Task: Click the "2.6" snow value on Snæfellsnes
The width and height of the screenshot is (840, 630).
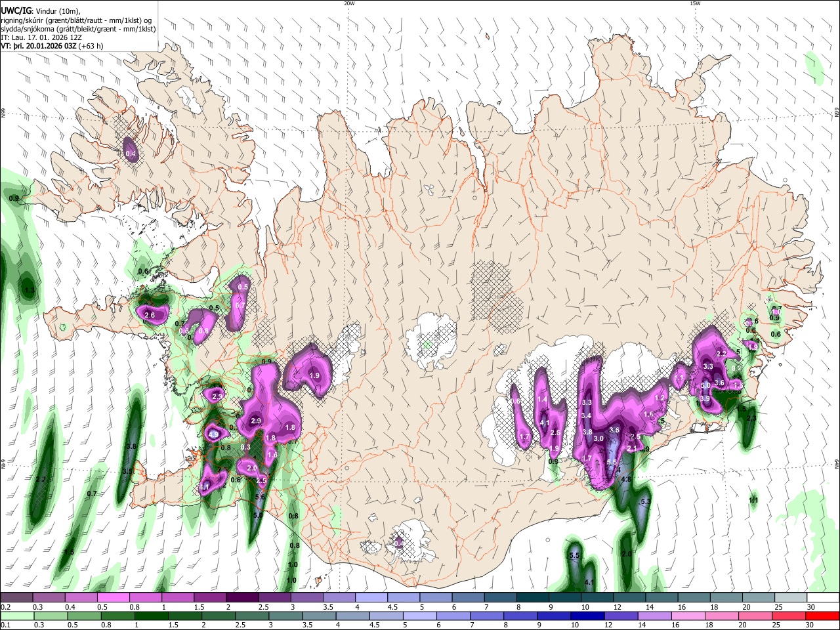Action: [x=150, y=316]
